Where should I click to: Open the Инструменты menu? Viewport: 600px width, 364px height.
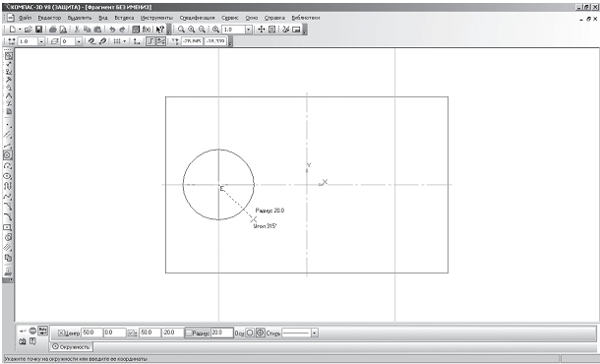pyautogui.click(x=156, y=18)
